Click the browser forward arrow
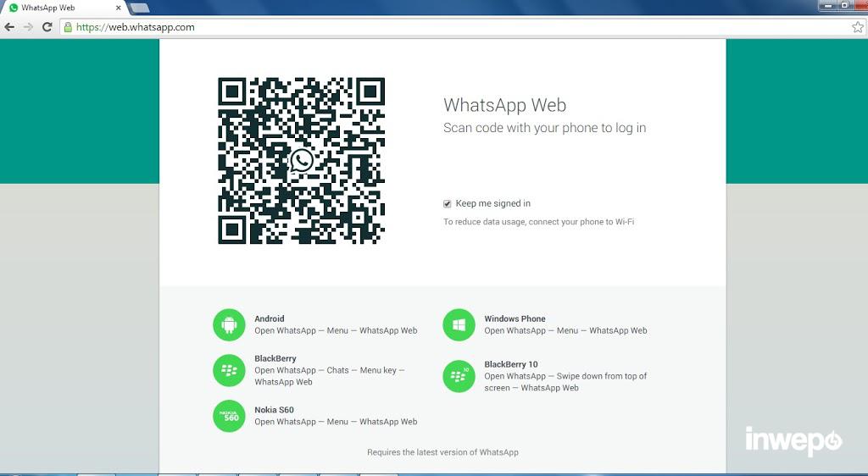Screen dimensions: 868x476 (28, 27)
